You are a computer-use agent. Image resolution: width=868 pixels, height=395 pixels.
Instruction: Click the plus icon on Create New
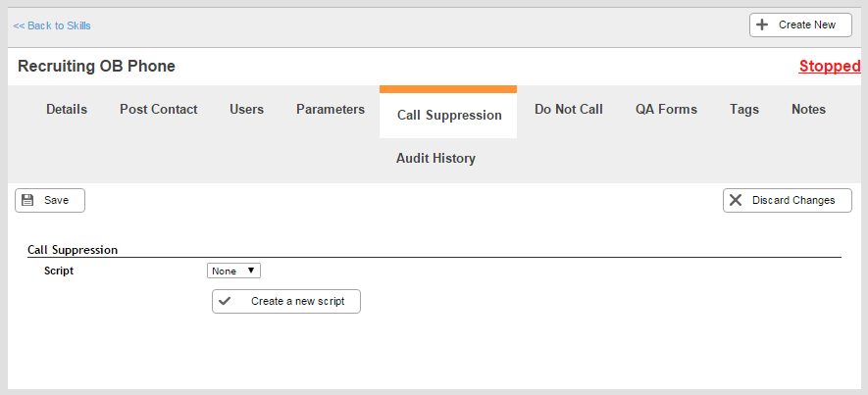pyautogui.click(x=762, y=25)
